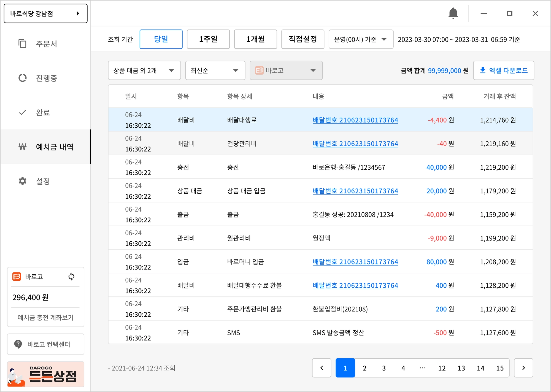Select 1주일 period option
The width and height of the screenshot is (551, 392).
(x=208, y=39)
